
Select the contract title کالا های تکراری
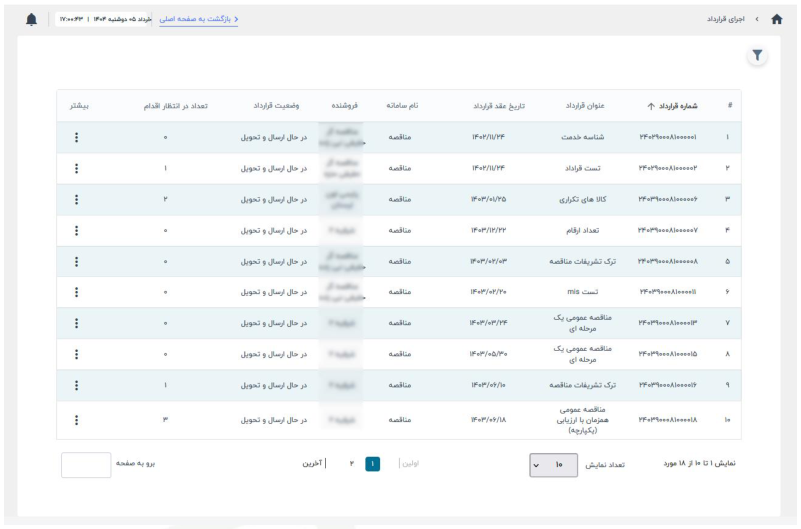(583, 200)
